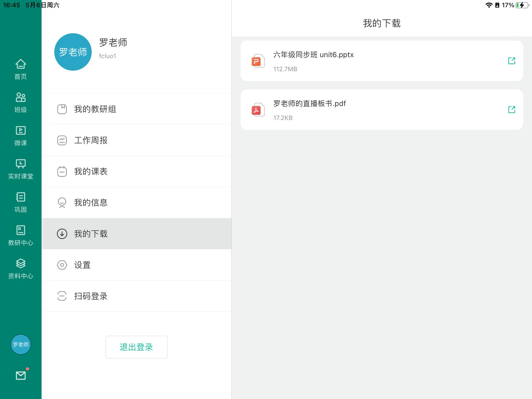
Task: Go to 微课 micro-lesson section
Action: click(21, 136)
